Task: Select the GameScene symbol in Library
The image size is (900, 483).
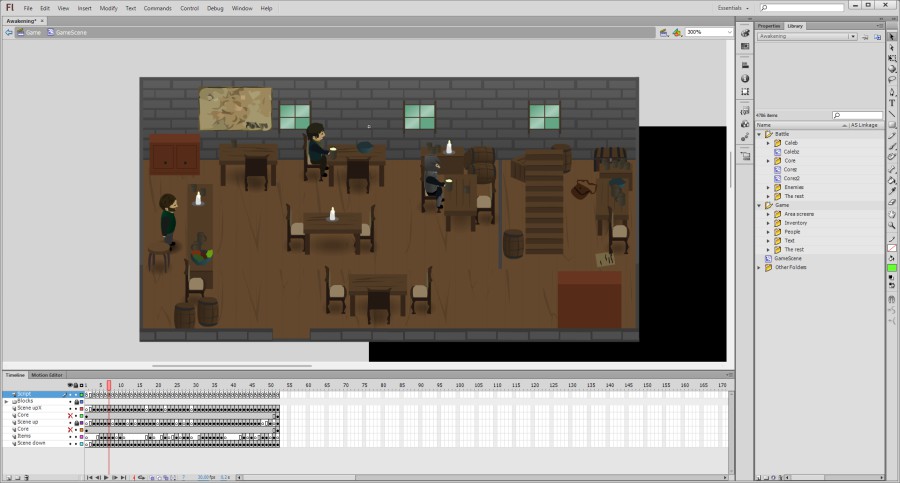Action: [x=789, y=258]
